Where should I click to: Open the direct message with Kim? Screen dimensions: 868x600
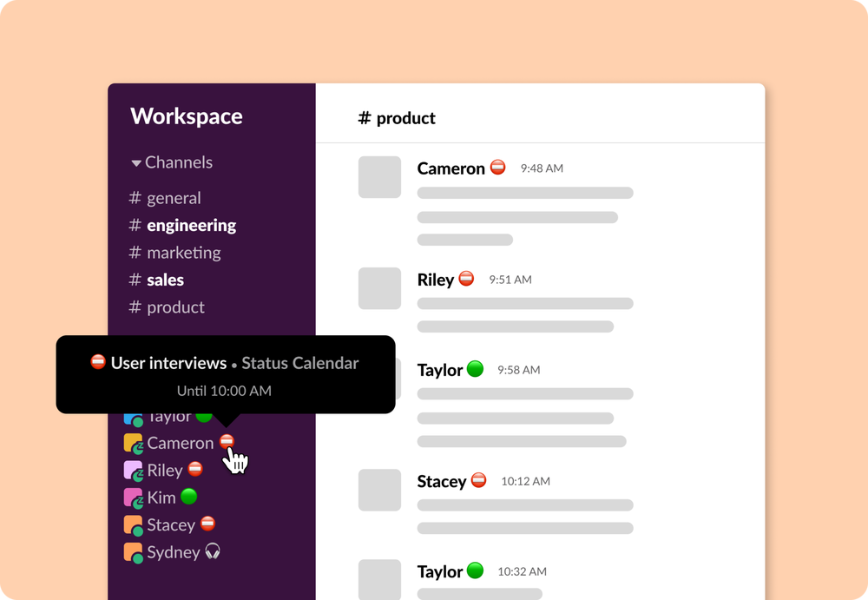point(161,498)
